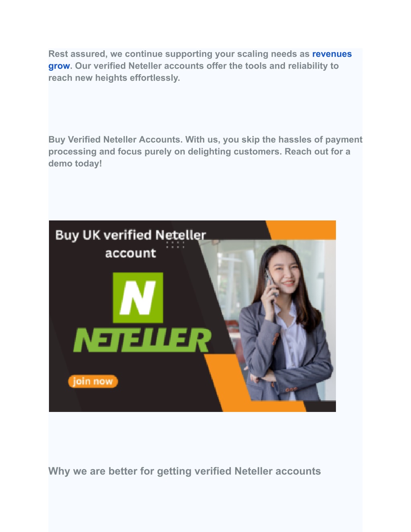Viewport: 411px width, 532px height.
Task: Click the dotted grid decoration in banner
Action: pyautogui.click(x=175, y=245)
